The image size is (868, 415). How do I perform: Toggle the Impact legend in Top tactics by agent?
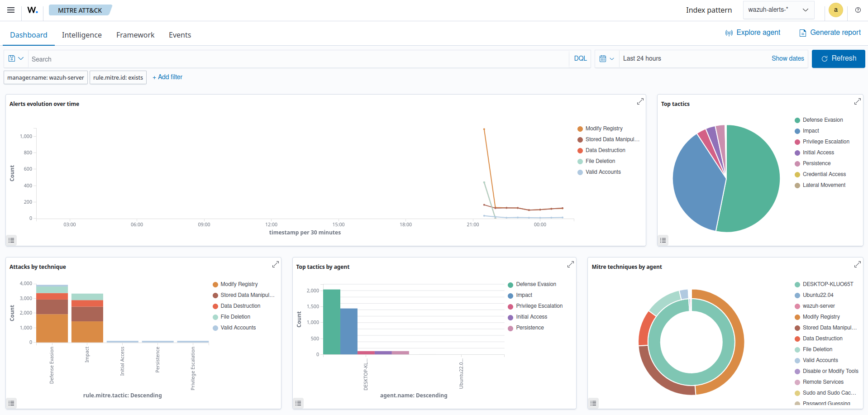(x=524, y=295)
